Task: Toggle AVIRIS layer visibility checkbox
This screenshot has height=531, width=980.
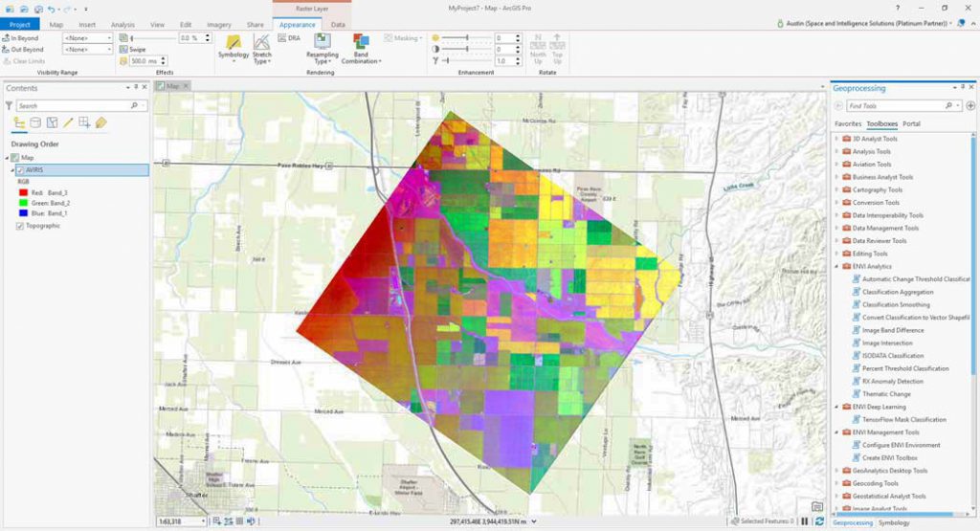Action: point(20,170)
